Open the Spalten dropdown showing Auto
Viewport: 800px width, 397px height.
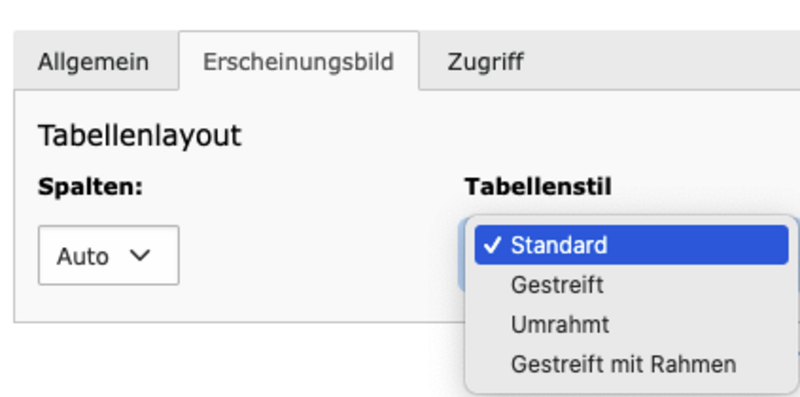108,255
